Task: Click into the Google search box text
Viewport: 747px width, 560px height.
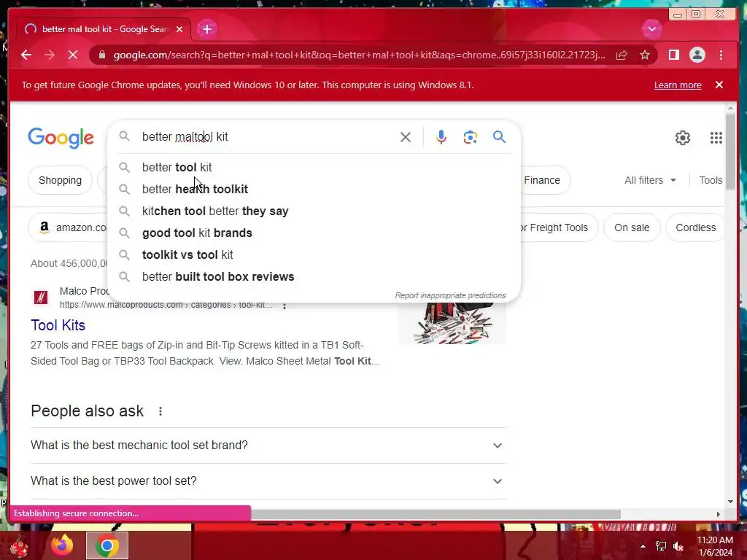Action: (x=267, y=136)
